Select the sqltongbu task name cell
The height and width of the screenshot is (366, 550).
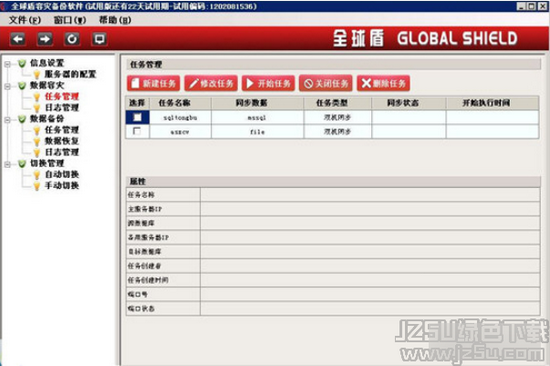pos(180,118)
